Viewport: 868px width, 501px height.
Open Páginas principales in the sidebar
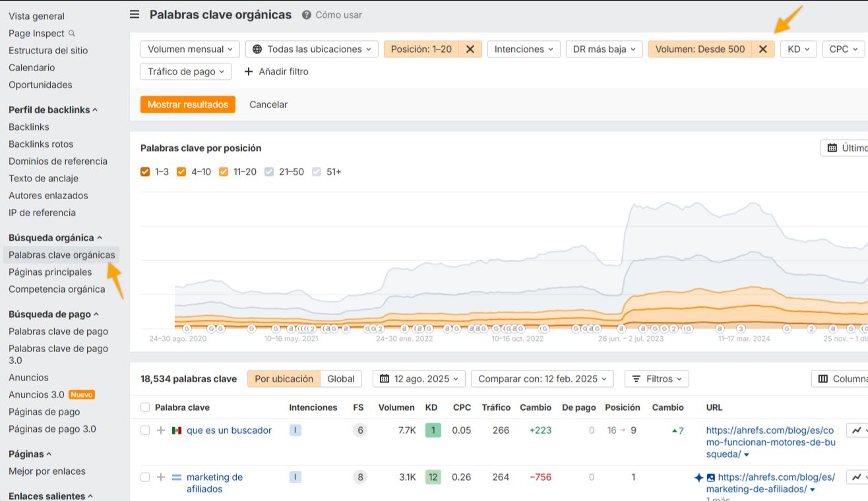point(50,272)
